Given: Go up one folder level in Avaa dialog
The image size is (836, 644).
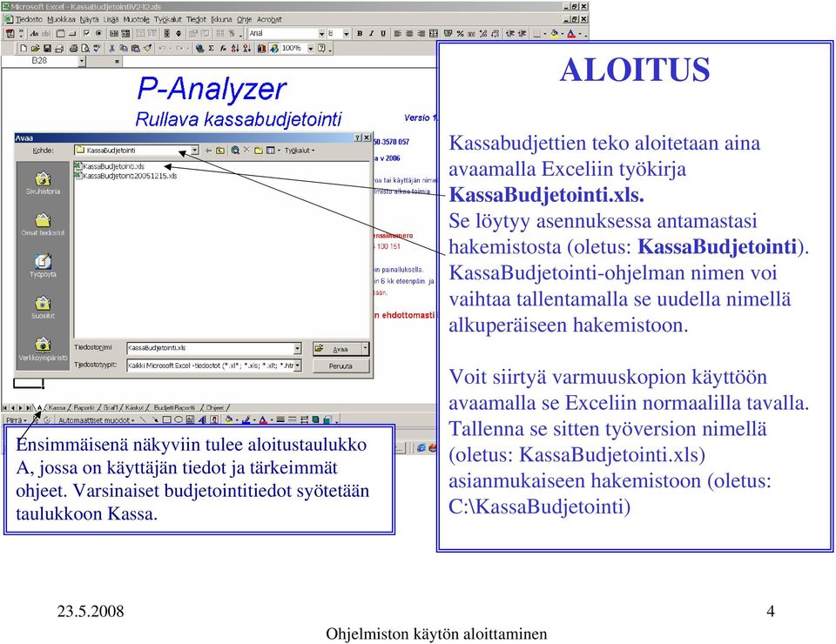Looking at the screenshot, I should [220, 151].
